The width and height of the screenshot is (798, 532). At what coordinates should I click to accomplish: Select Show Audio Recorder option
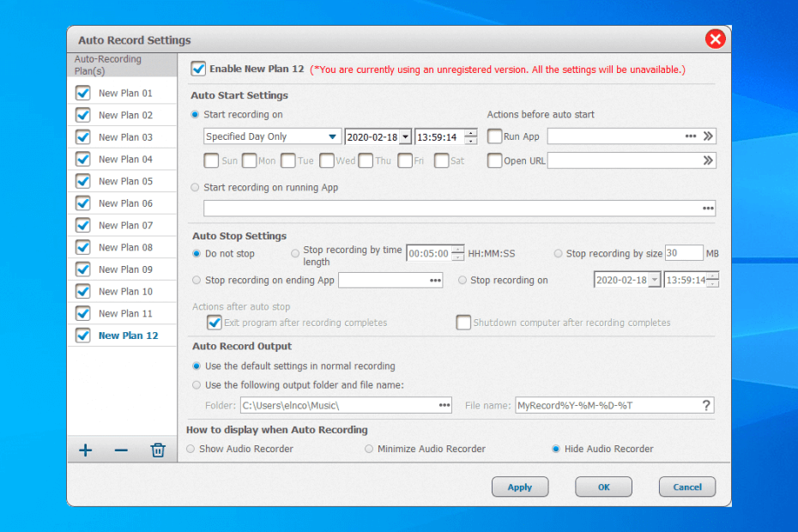point(190,449)
